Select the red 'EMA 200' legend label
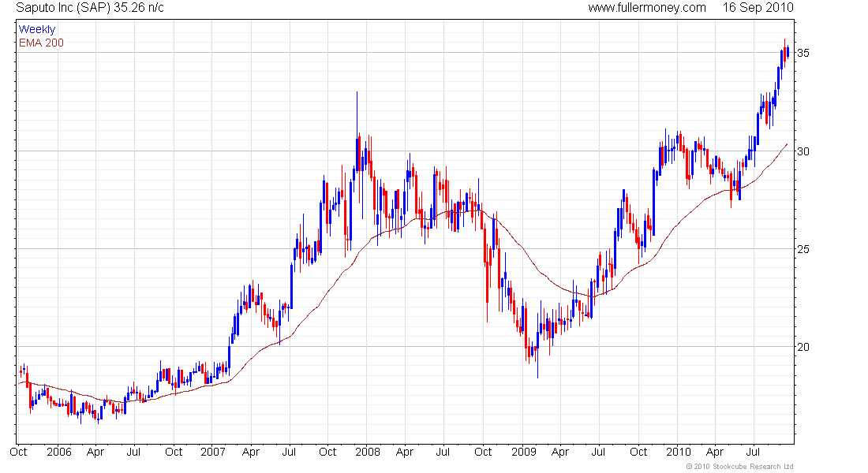This screenshot has width=868, height=473. coord(41,43)
